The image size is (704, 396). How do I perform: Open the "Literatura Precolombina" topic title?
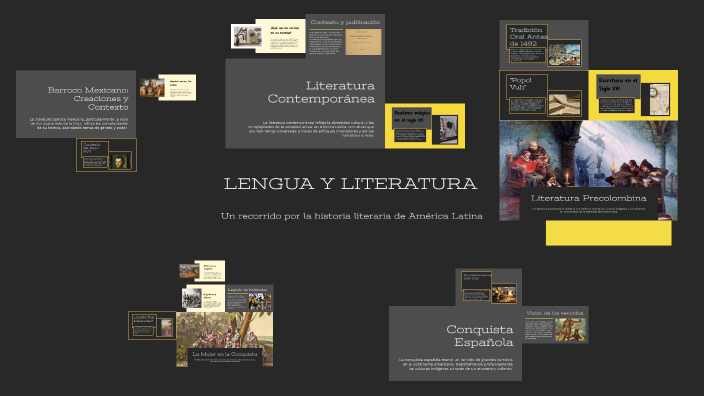[589, 198]
